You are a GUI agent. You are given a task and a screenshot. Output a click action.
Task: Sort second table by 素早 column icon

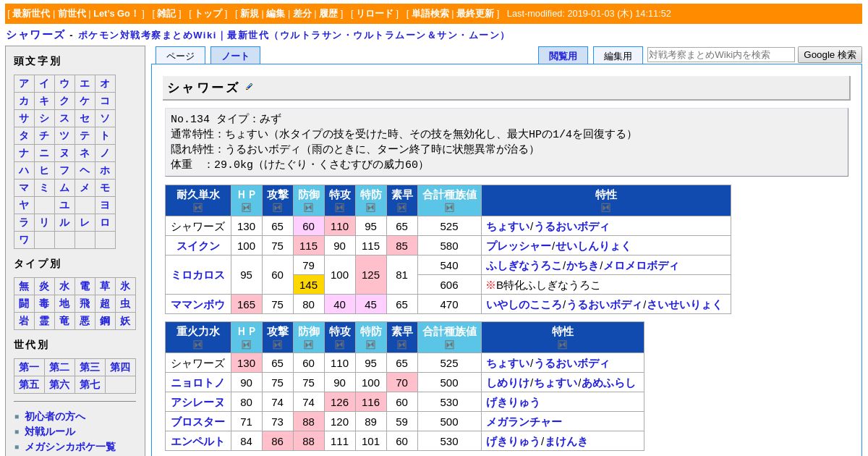[x=402, y=345]
